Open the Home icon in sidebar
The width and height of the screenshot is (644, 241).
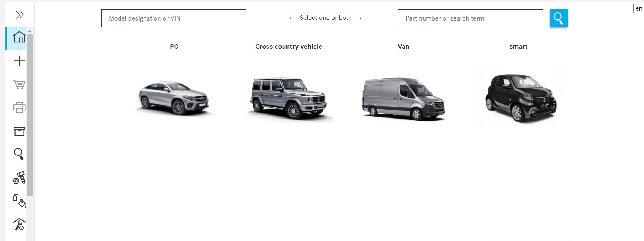(x=19, y=37)
